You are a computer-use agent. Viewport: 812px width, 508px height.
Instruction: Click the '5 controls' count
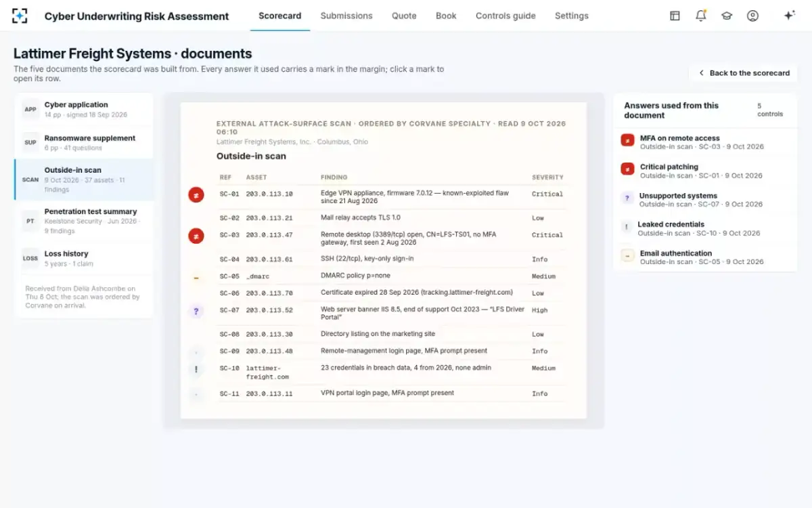(770, 110)
